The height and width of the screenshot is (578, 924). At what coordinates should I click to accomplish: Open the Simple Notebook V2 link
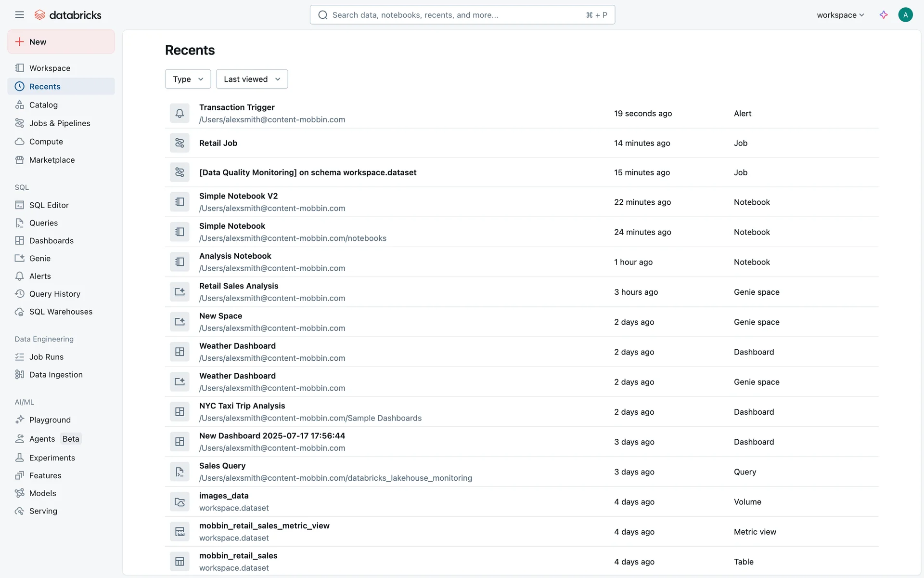click(238, 196)
